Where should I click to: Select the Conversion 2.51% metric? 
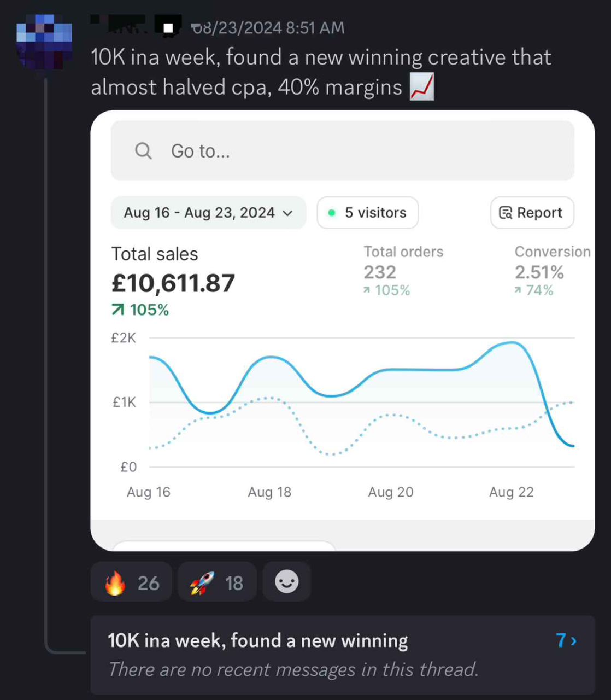552,271
